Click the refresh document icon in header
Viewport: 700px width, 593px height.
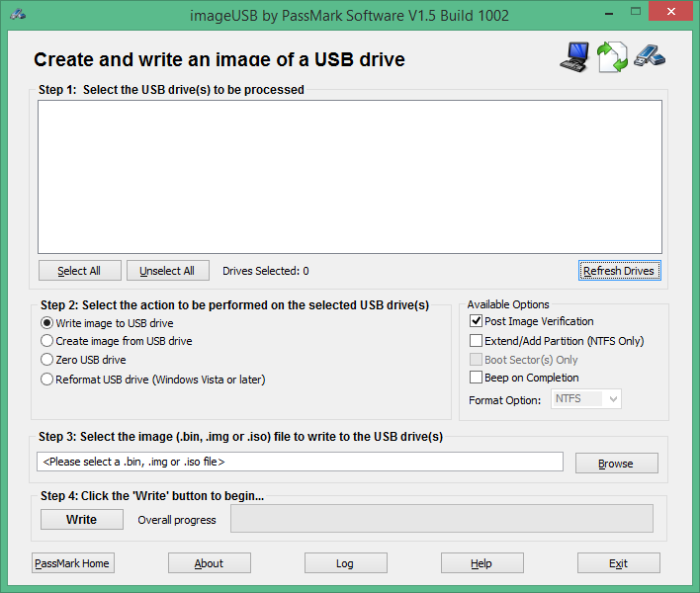612,57
